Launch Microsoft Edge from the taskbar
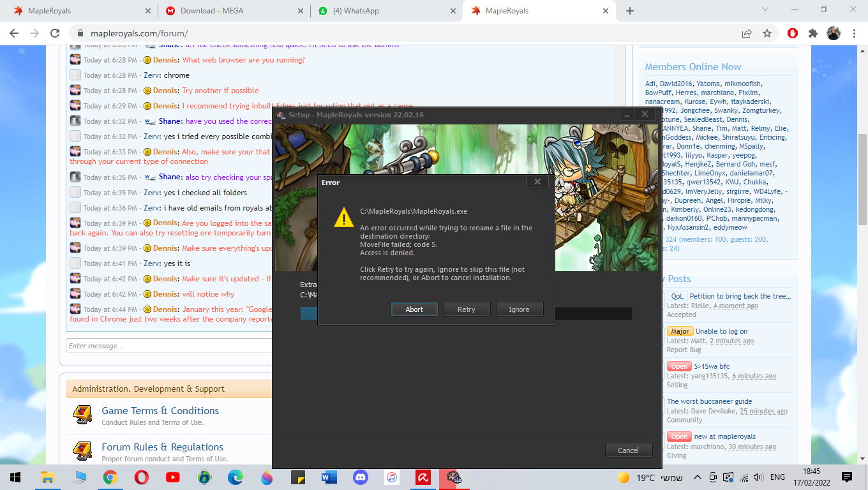 [x=236, y=477]
